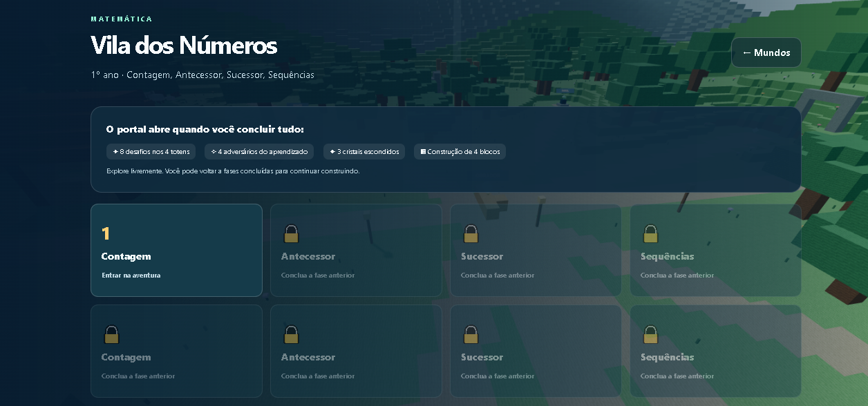The height and width of the screenshot is (406, 868).
Task: Click the "MATEMÁTICA" label
Action: [x=122, y=19]
